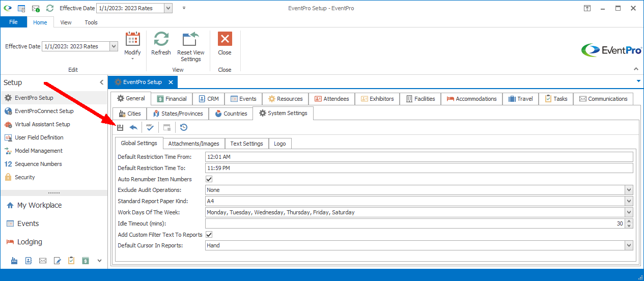Click the calendar grid icon in quick access bar
This screenshot has width=644, height=281.
[x=21, y=8]
